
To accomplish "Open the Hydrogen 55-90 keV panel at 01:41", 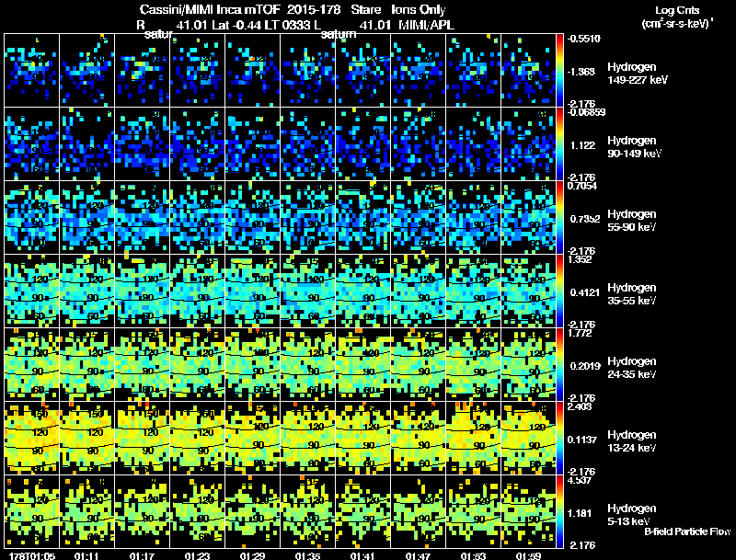I will 362,218.
